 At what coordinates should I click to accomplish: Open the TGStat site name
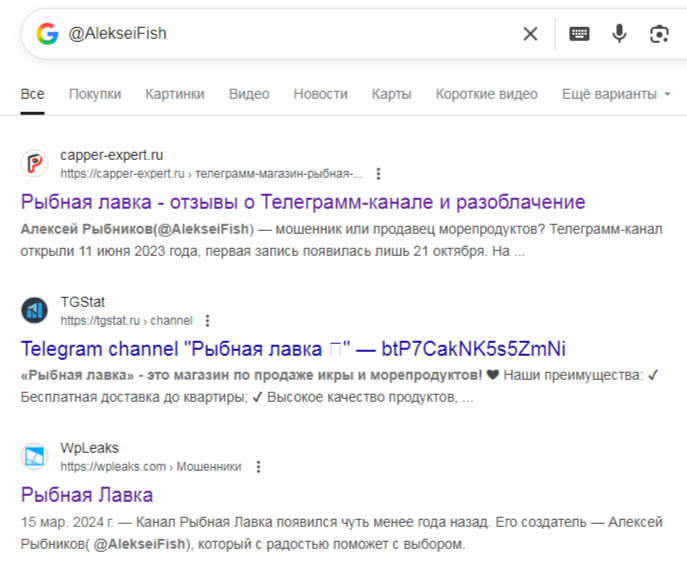pyautogui.click(x=83, y=302)
